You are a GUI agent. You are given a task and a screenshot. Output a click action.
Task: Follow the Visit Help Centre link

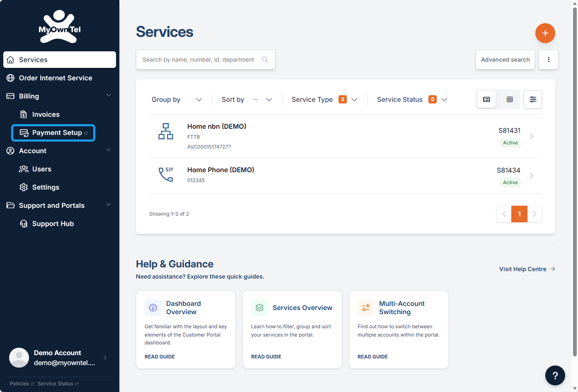[x=527, y=269]
